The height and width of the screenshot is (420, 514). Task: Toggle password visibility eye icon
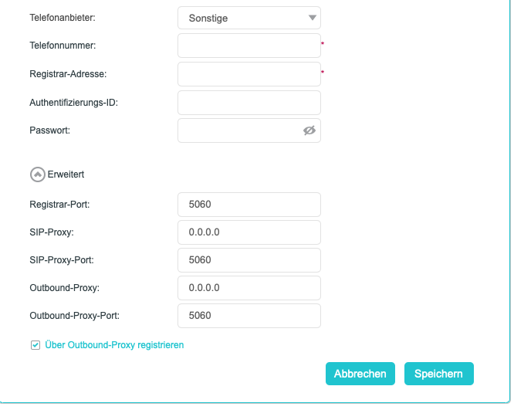tap(309, 130)
